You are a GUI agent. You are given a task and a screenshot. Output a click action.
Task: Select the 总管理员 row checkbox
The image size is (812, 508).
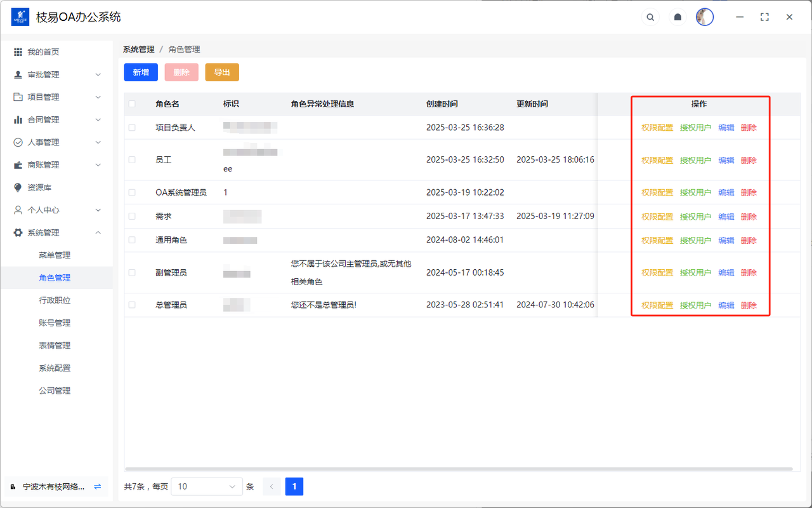(132, 305)
